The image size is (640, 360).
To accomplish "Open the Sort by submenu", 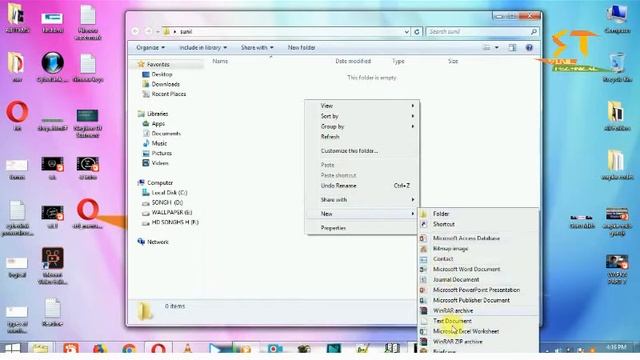I will pos(362,116).
